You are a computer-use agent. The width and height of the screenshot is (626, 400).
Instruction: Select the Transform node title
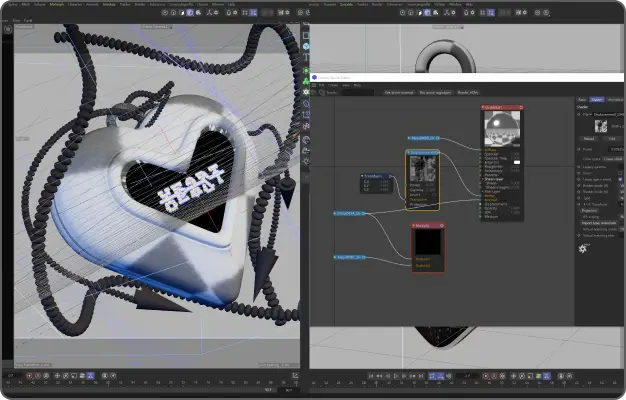373,176
